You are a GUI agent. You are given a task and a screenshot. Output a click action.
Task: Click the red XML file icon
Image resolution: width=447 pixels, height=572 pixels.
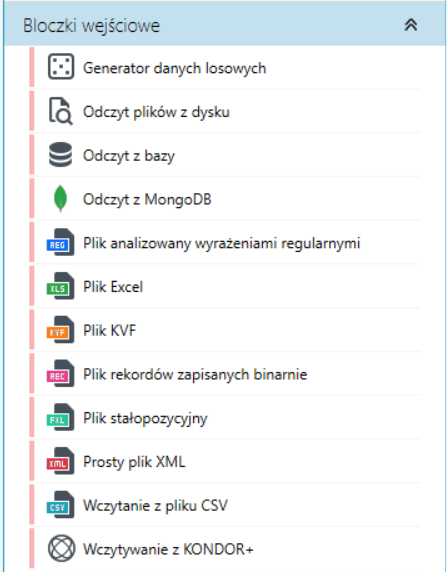[x=60, y=461]
